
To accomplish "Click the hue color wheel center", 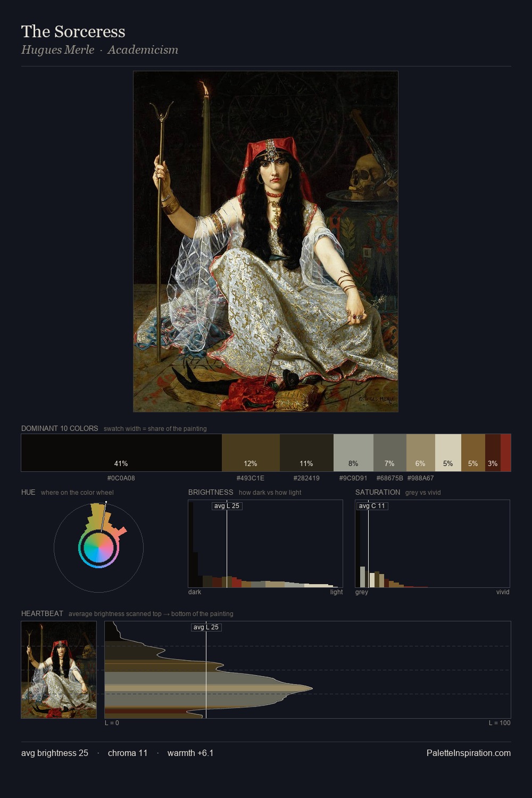I will click(x=98, y=547).
